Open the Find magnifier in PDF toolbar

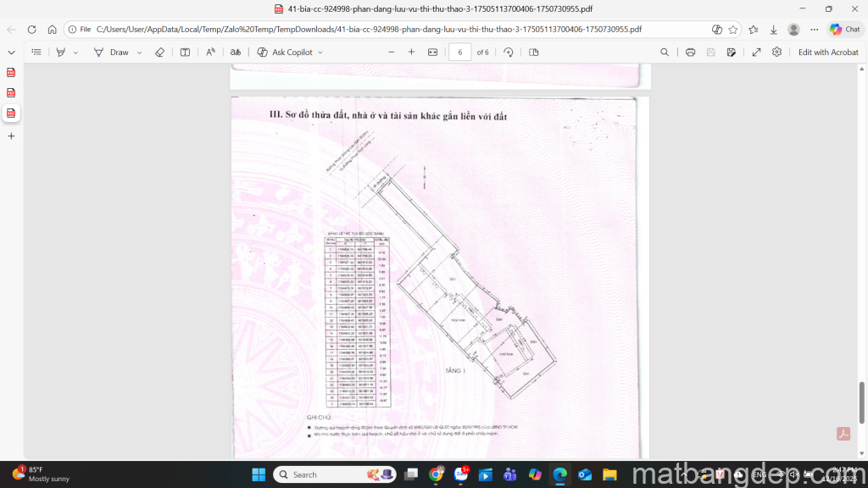[x=665, y=53]
